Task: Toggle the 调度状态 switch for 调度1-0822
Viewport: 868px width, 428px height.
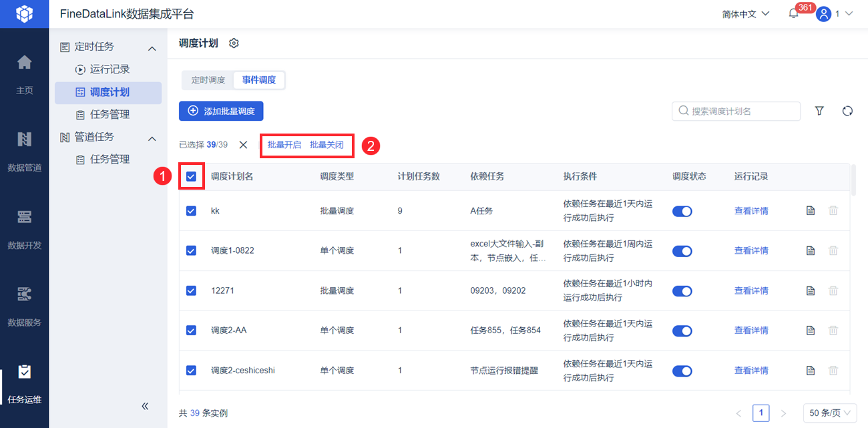Action: coord(682,251)
